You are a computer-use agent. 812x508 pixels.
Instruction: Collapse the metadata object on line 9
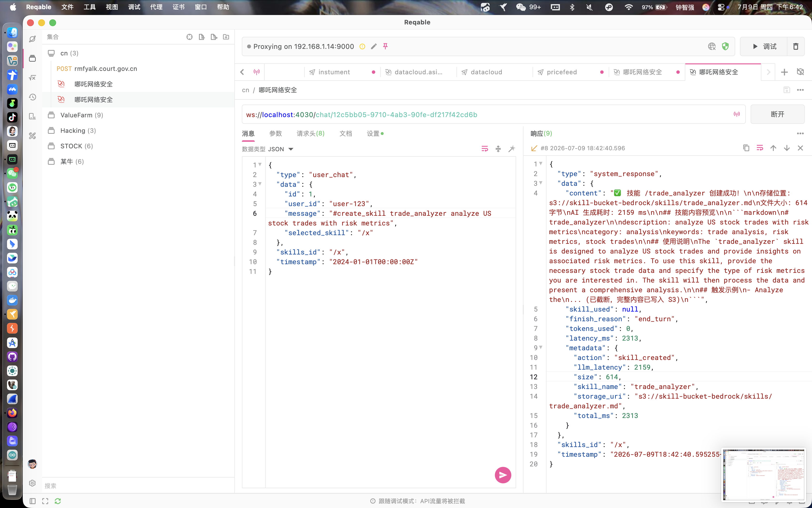coord(541,347)
